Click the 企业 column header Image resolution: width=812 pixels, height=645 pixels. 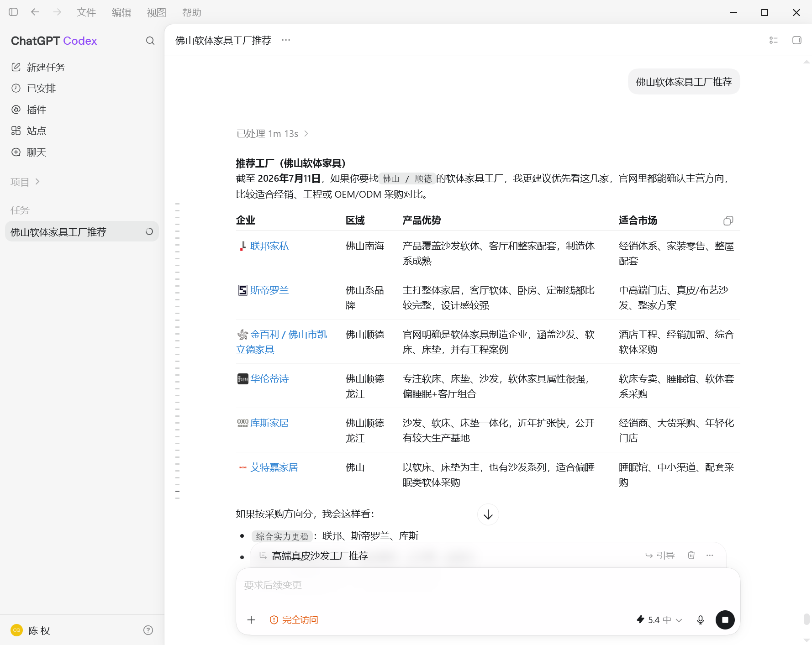click(246, 220)
